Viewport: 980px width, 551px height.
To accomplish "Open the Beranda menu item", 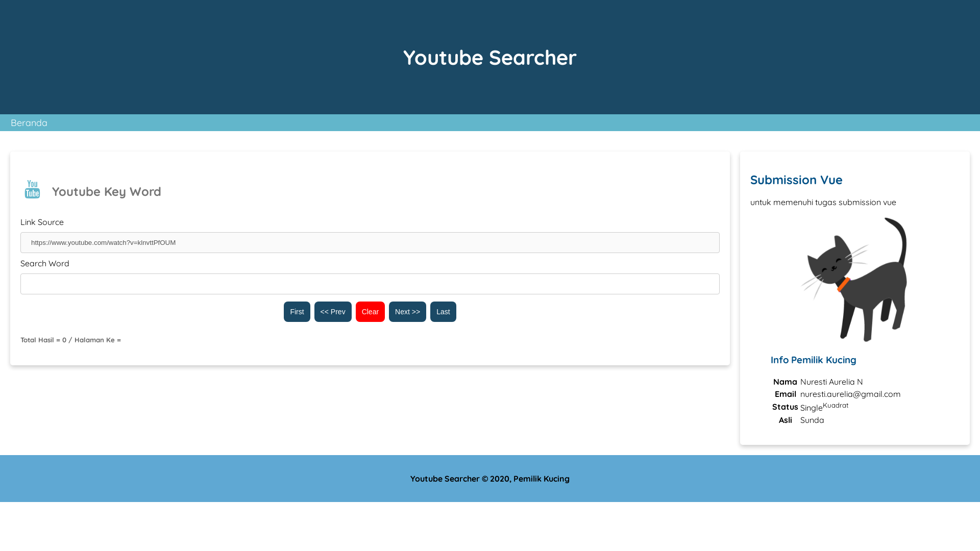I will tap(29, 123).
